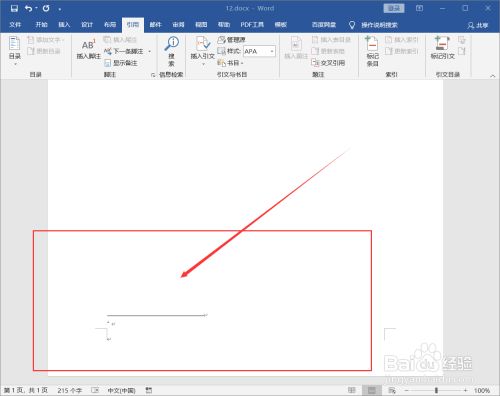Image resolution: width=500 pixels, height=396 pixels.
Task: Open the 目录 (Table of Contents) button
Action: (15, 51)
